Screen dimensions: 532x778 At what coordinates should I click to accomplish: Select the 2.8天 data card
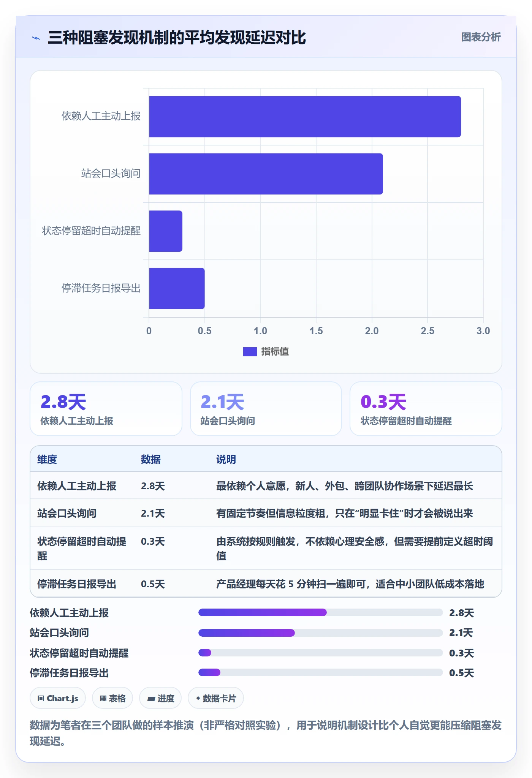tap(106, 409)
